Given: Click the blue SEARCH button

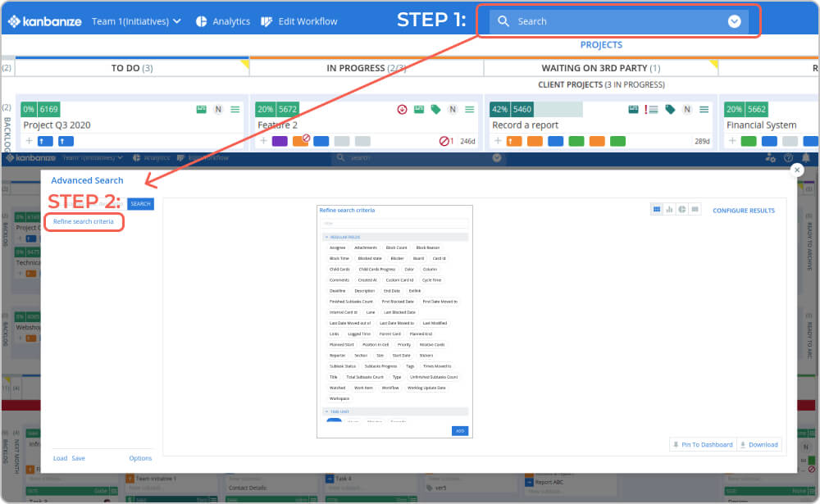Looking at the screenshot, I should [140, 204].
